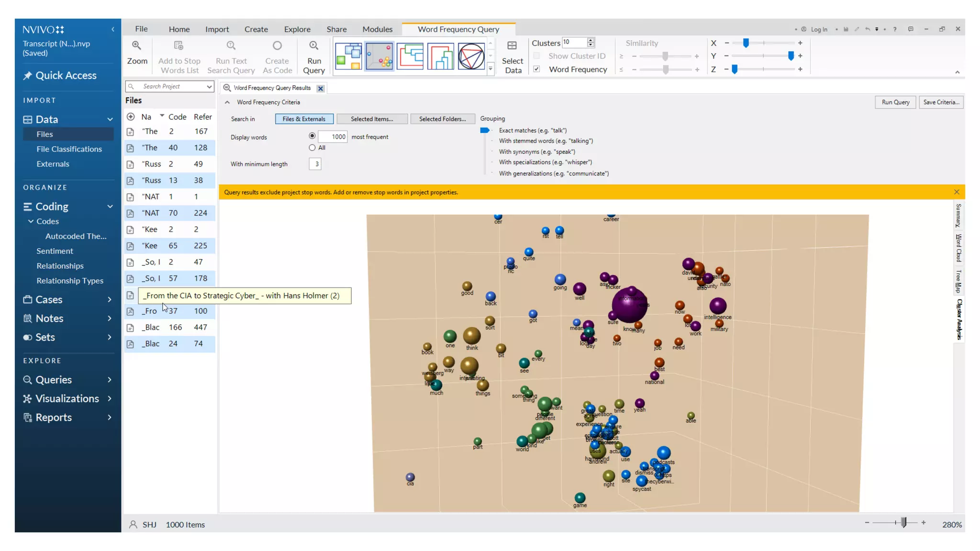
Task: Open the Explore ribbon tab
Action: (x=297, y=29)
